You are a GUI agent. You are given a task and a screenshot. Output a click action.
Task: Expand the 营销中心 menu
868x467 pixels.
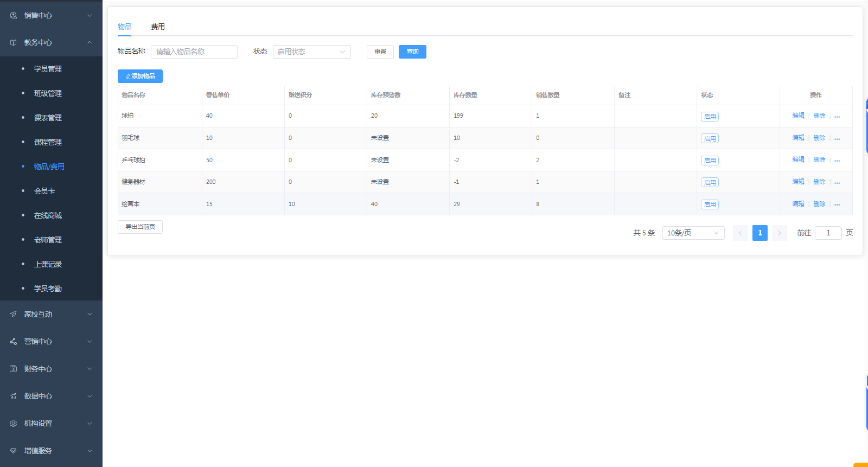tap(90, 341)
